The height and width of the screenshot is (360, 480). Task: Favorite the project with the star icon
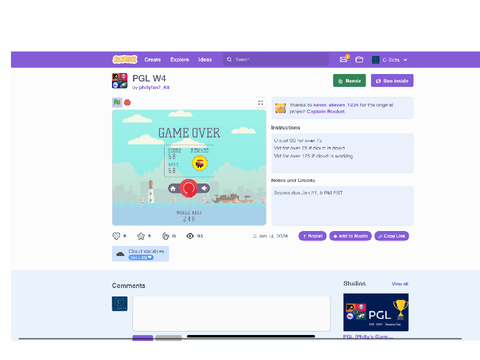tap(141, 236)
